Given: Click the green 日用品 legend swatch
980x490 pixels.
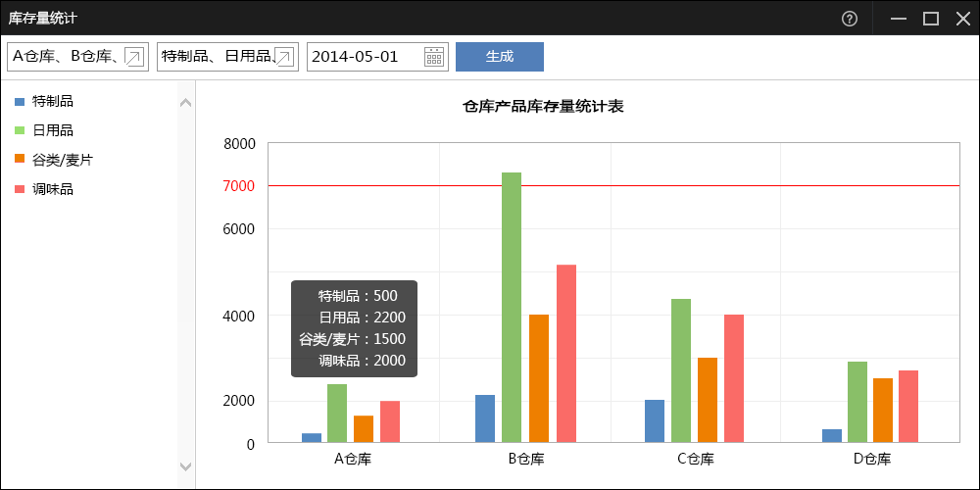Looking at the screenshot, I should point(20,130).
